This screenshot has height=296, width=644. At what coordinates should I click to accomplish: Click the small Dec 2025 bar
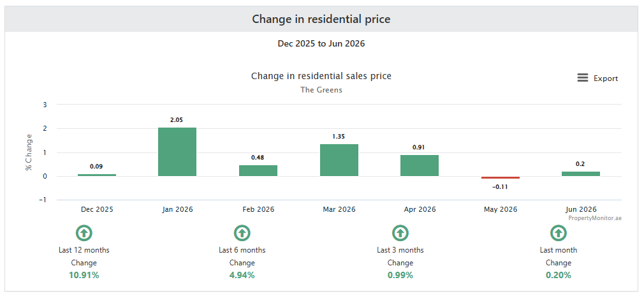pyautogui.click(x=97, y=175)
